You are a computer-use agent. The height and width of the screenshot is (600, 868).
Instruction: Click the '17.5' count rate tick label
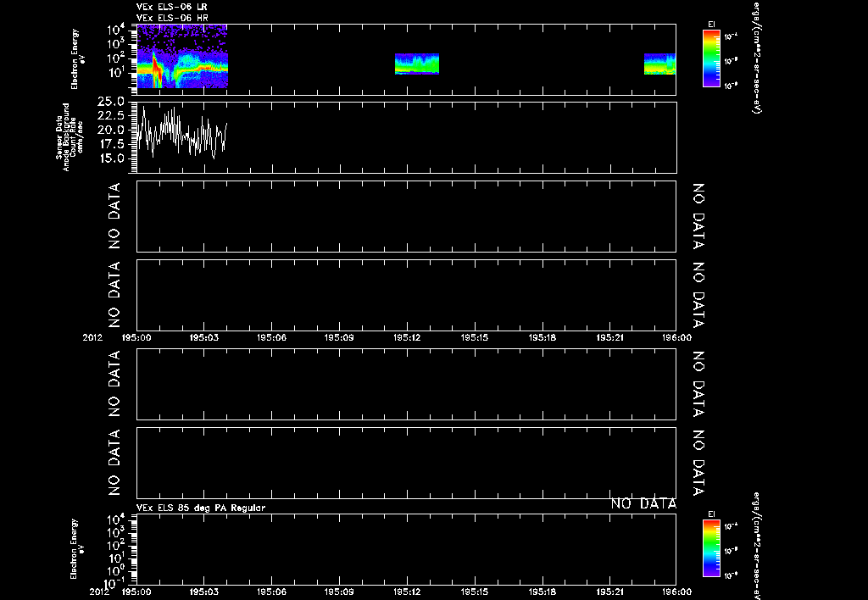(113, 144)
